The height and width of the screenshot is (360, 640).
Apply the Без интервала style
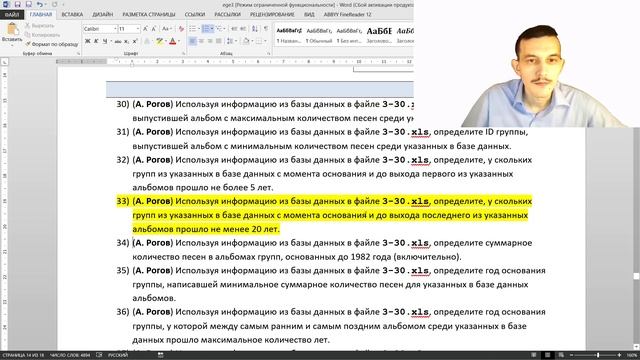[x=349, y=36]
